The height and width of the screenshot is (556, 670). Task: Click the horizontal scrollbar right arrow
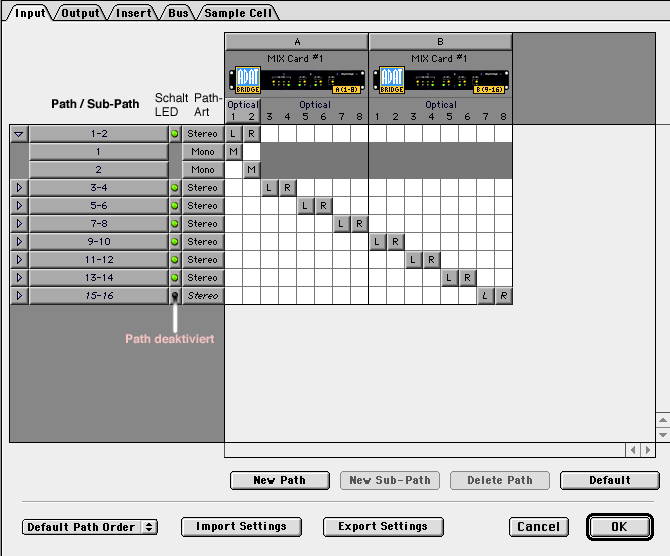point(647,450)
